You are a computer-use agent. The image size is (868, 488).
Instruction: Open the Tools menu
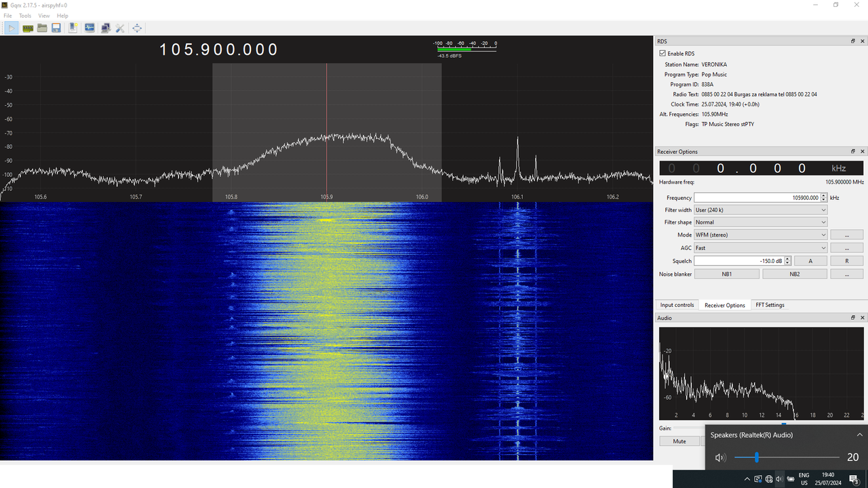(x=25, y=16)
